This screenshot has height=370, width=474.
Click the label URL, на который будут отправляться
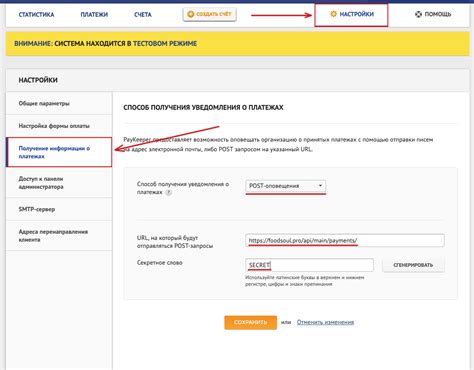coord(175,242)
